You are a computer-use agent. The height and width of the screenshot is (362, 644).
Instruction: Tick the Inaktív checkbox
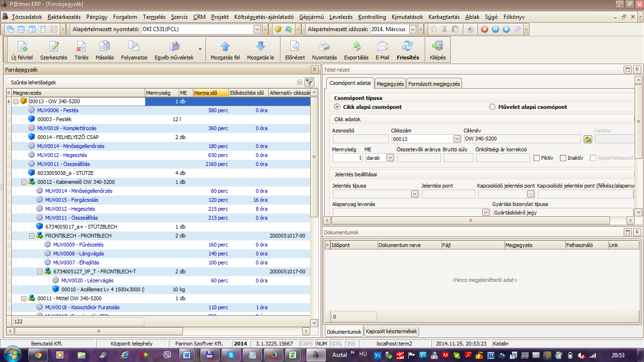[563, 158]
